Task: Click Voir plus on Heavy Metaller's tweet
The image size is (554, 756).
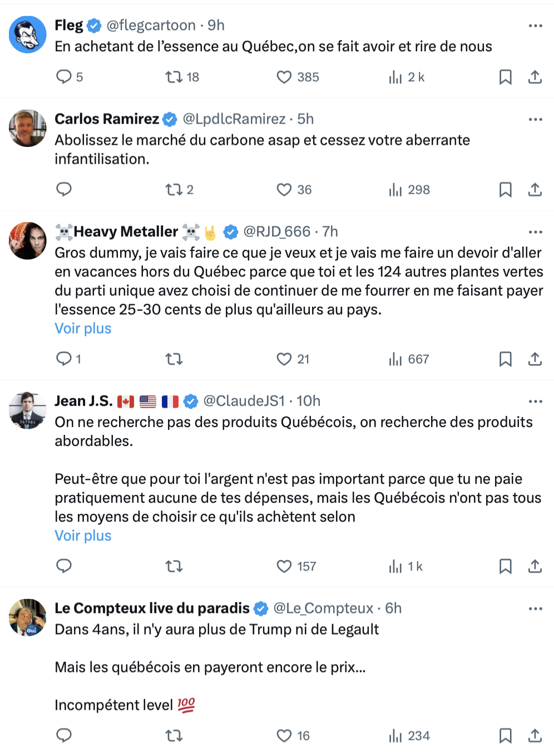Action: [x=83, y=328]
